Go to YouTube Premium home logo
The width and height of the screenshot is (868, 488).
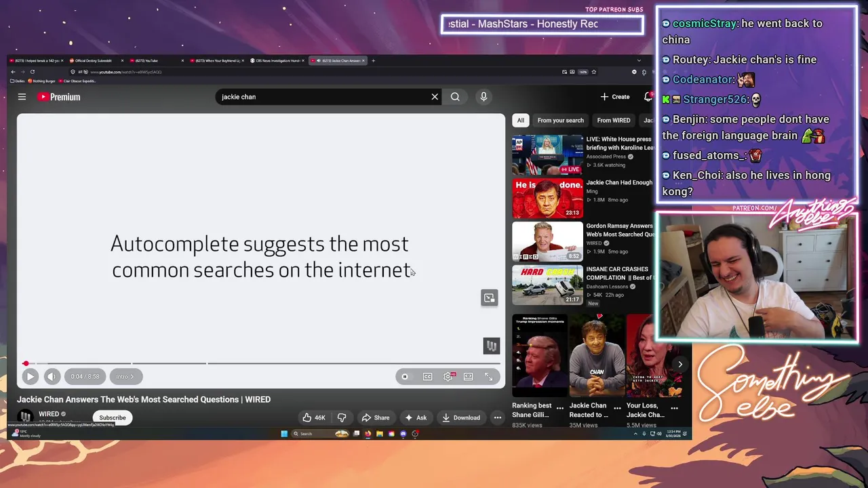click(x=59, y=97)
